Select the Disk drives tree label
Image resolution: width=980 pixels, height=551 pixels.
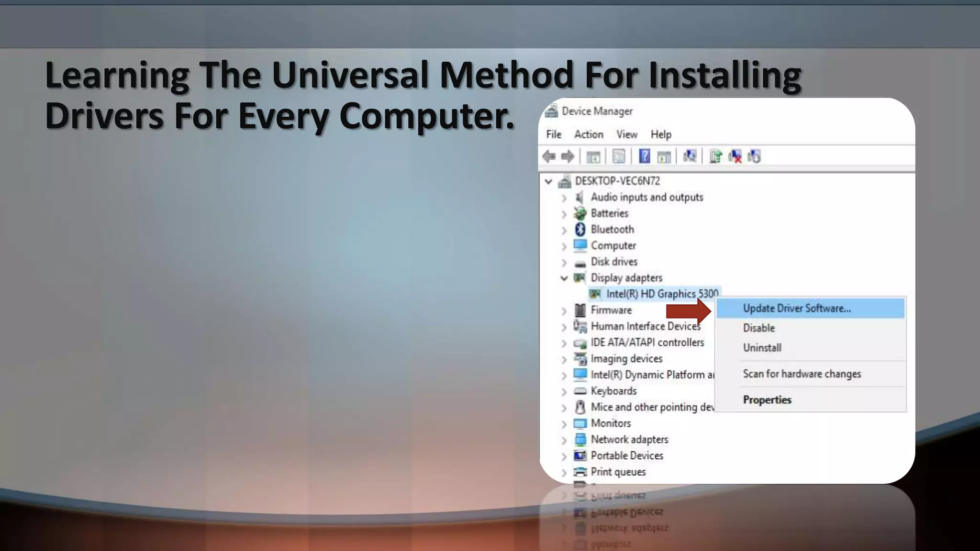pos(614,262)
